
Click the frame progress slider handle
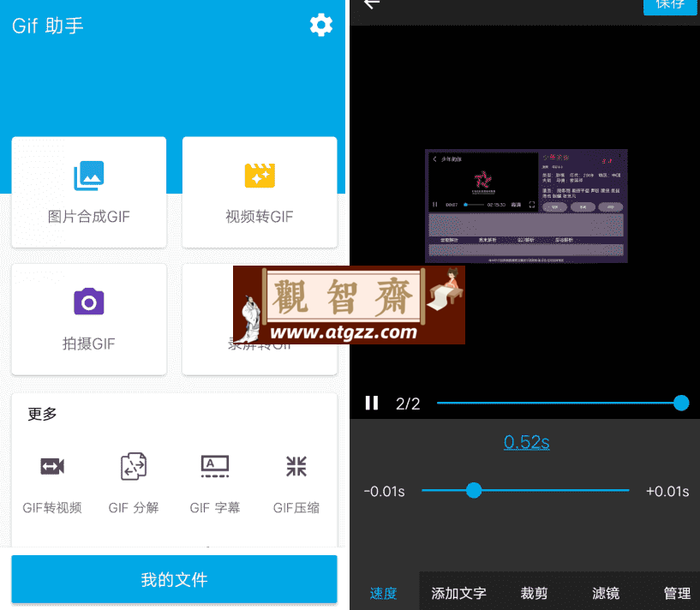[681, 403]
